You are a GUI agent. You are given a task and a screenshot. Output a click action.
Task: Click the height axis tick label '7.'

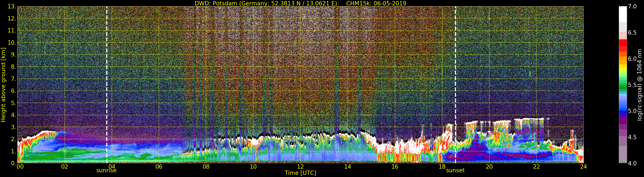[x=14, y=79]
